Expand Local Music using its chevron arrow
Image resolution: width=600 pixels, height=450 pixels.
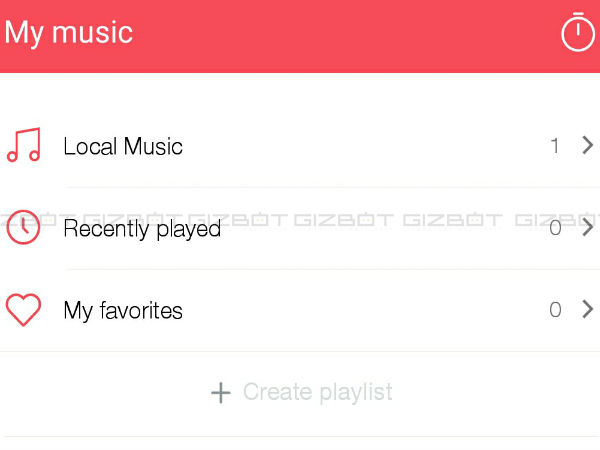pos(587,146)
